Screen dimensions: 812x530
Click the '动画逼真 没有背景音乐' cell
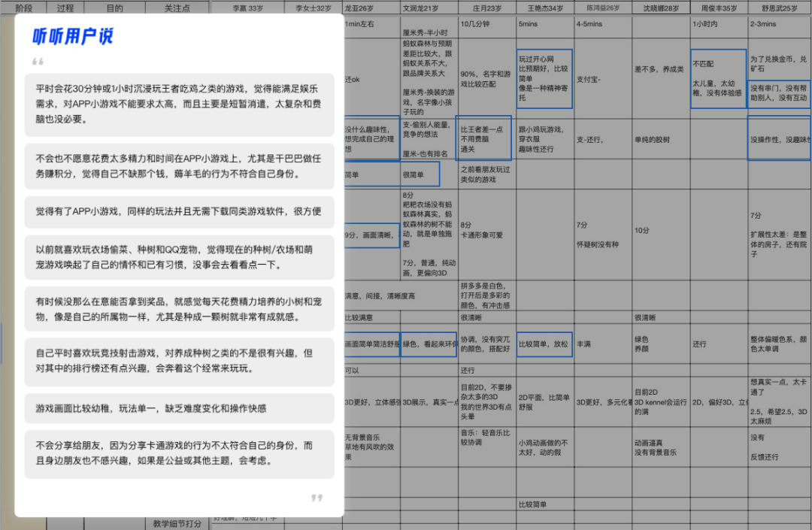point(662,447)
